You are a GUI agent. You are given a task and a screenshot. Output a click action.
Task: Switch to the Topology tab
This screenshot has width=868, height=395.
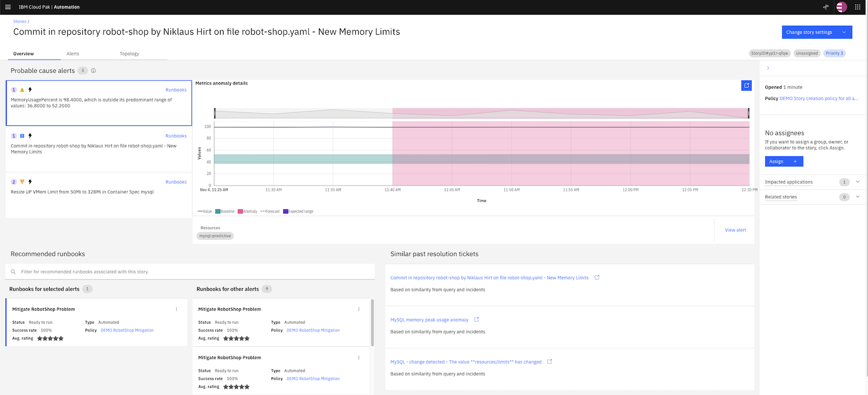pos(130,54)
